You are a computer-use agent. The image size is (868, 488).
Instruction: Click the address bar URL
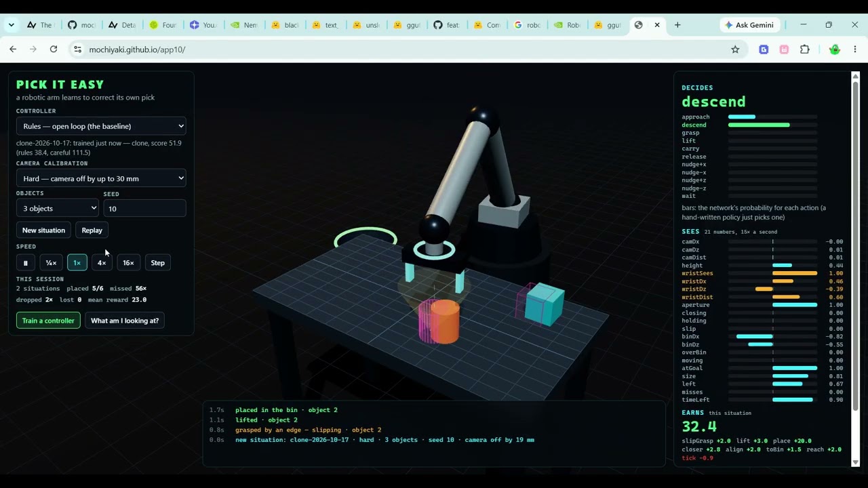click(137, 49)
